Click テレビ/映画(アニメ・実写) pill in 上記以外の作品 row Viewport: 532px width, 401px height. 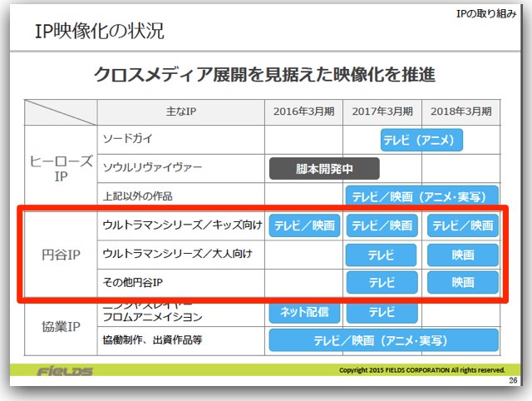(x=422, y=196)
